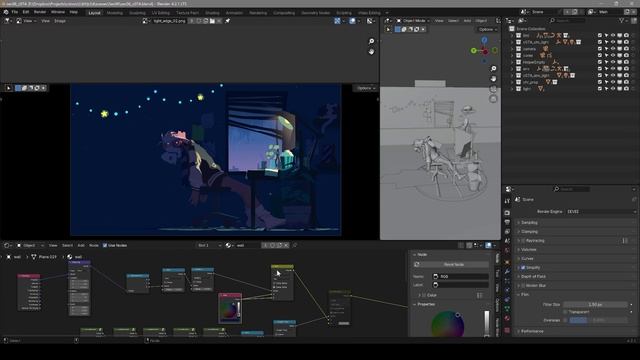This screenshot has width=640, height=360.
Task: Open the World properties tab
Action: [507, 250]
